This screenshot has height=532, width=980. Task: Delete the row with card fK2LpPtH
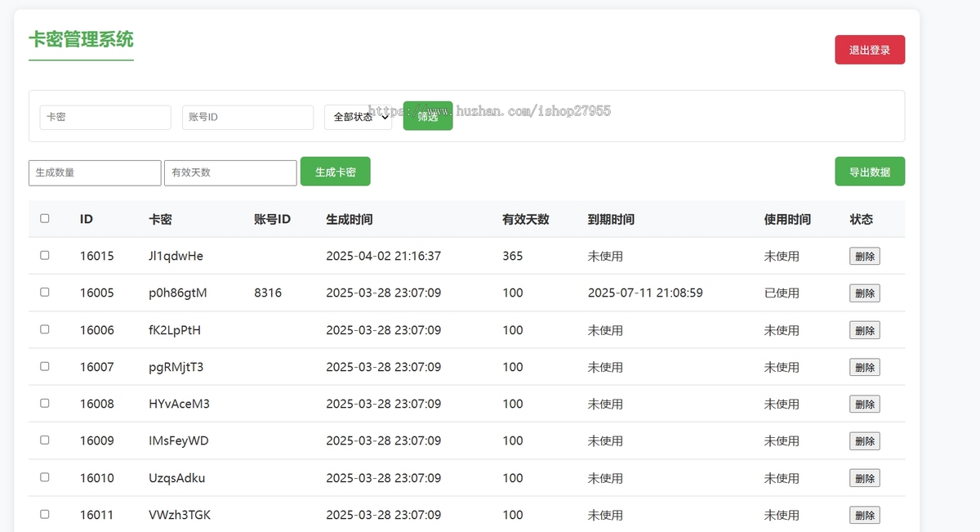(x=865, y=330)
